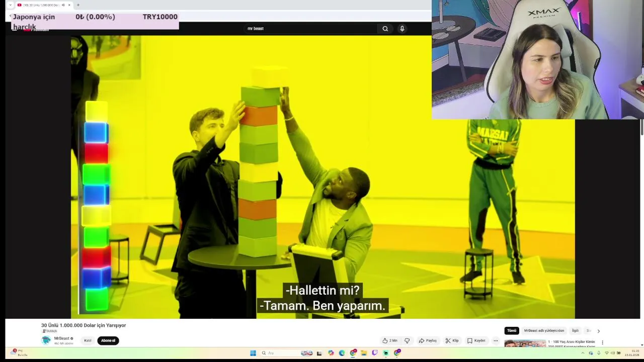This screenshot has height=362, width=644.
Task: Dislike the video with the thumbs-down icon
Action: point(407,340)
